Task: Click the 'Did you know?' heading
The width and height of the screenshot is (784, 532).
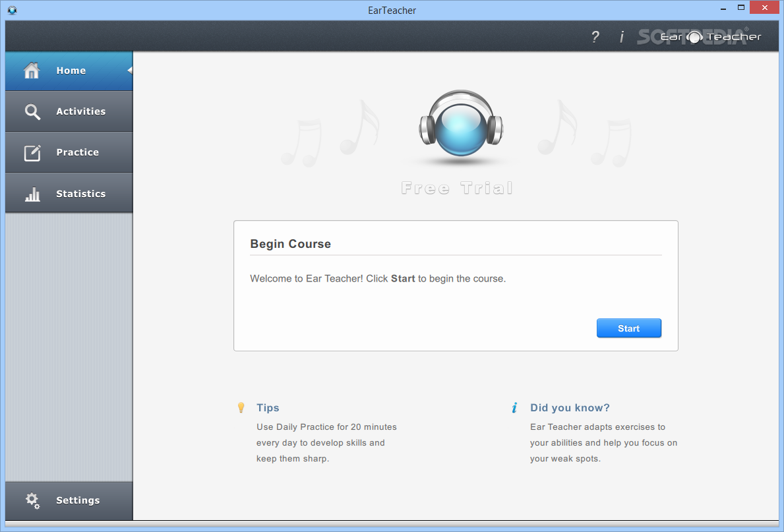Action: point(570,407)
